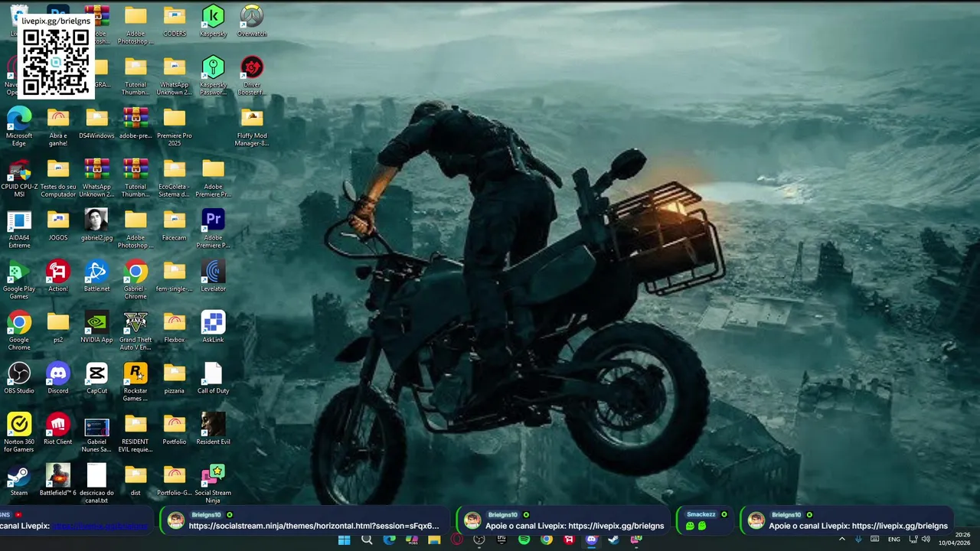Open the ps2 folder

(x=58, y=327)
